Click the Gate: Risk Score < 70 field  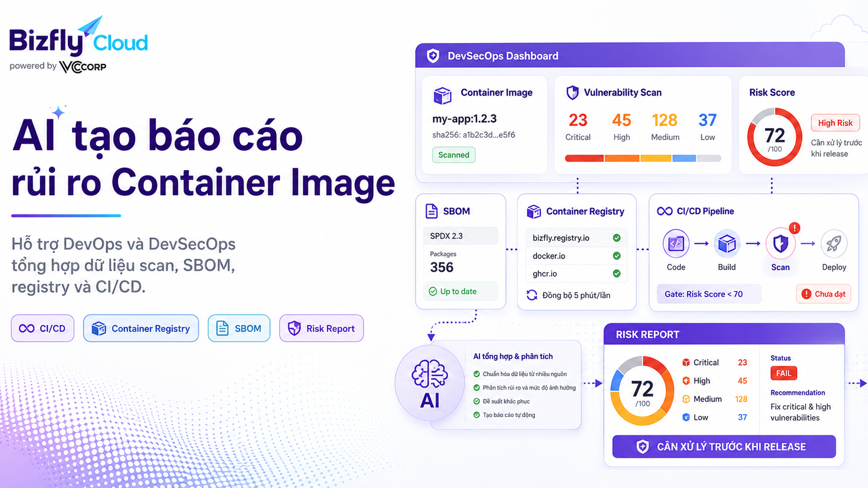[709, 294]
